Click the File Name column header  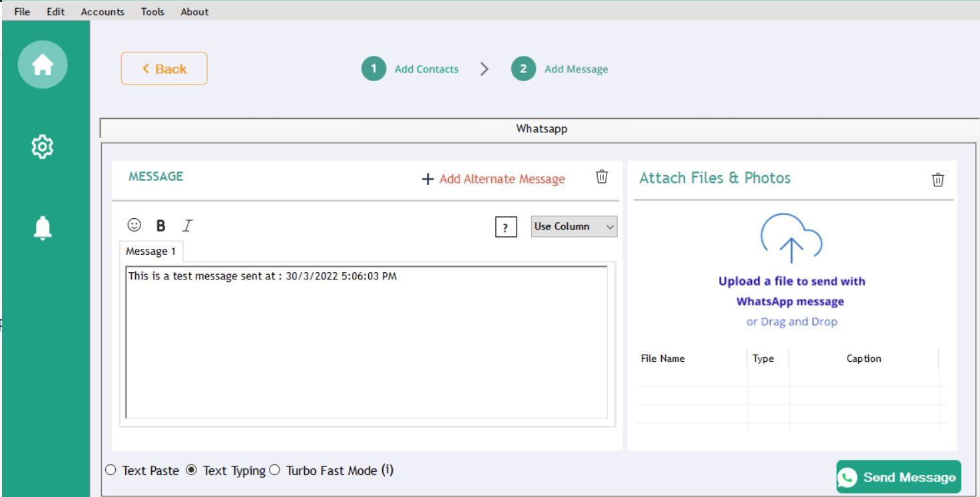pyautogui.click(x=663, y=359)
